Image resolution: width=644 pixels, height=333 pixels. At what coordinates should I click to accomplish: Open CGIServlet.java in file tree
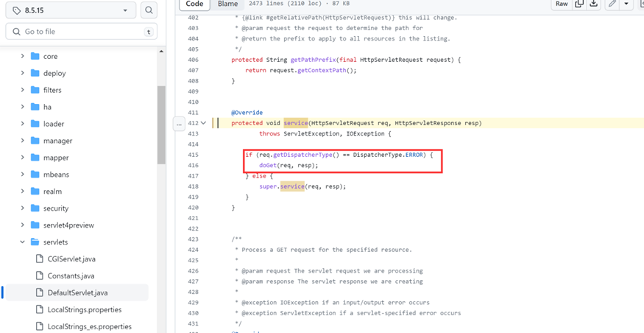[x=71, y=259]
